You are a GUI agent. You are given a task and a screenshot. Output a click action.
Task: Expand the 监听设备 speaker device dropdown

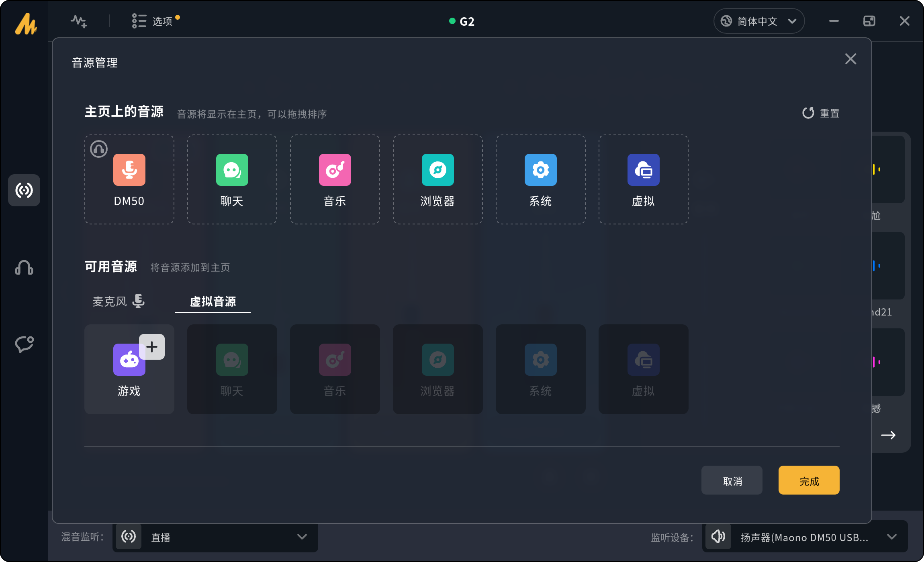coord(891,537)
